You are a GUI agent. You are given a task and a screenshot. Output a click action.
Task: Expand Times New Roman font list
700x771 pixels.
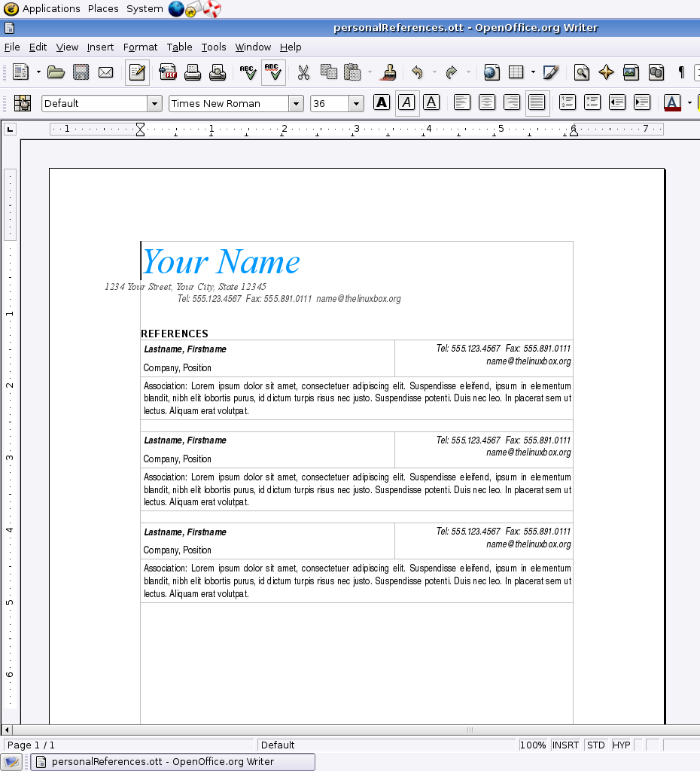tap(296, 104)
